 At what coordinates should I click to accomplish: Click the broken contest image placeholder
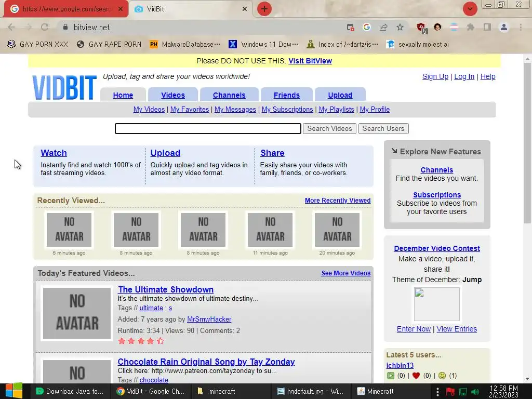(x=436, y=304)
